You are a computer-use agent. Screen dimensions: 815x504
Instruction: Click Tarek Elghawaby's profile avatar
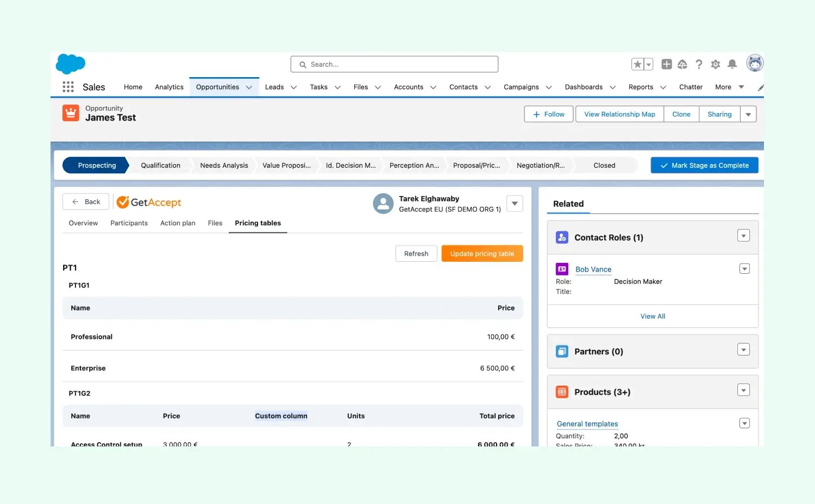383,204
